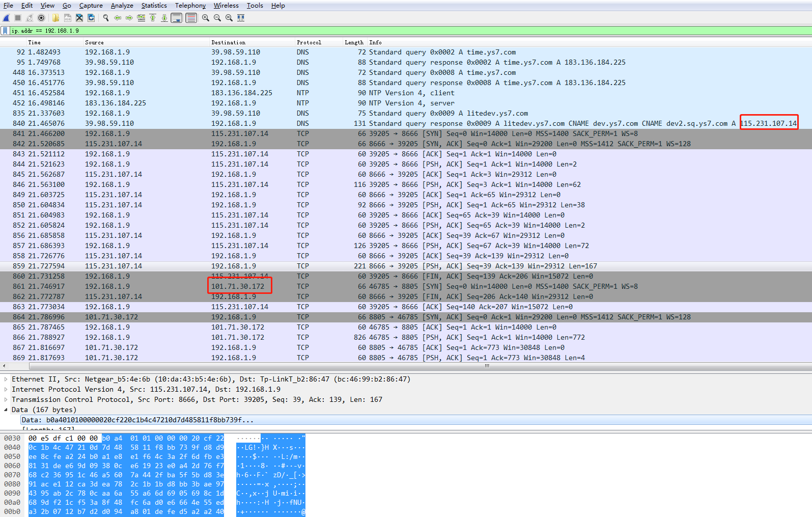Zoom out the main window text
812x517 pixels.
point(217,18)
